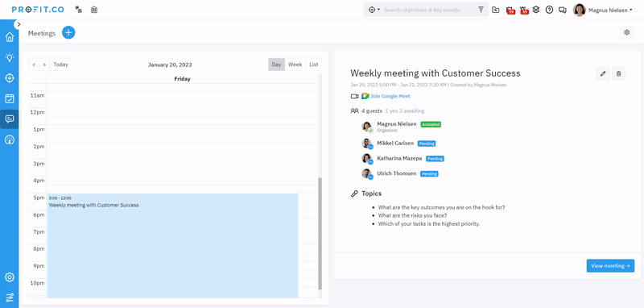Click the View meeting button
This screenshot has height=308, width=644.
click(610, 265)
